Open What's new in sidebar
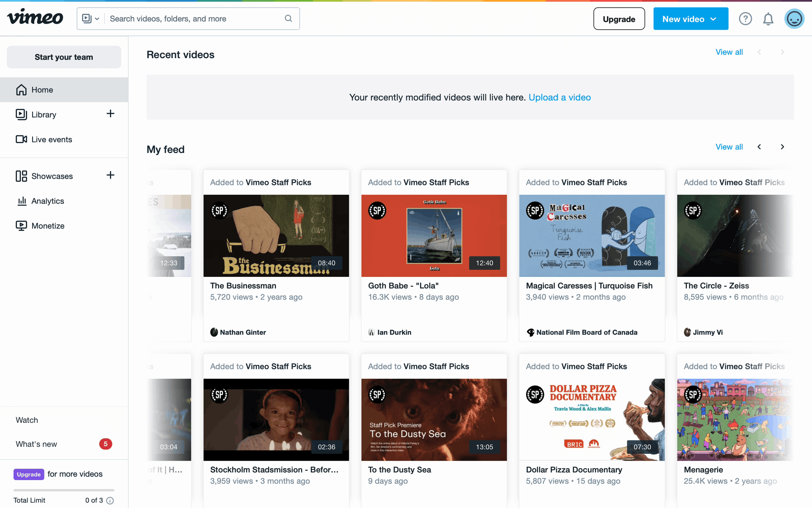The width and height of the screenshot is (812, 508). [36, 444]
